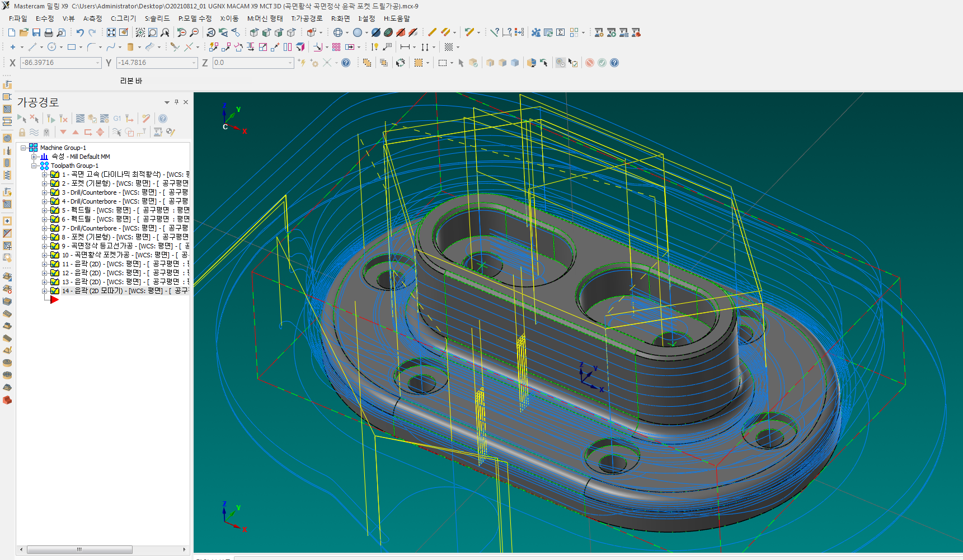Screen dimensions: 963x560
Task: Click the Sigma statistics icon
Action: 560,32
